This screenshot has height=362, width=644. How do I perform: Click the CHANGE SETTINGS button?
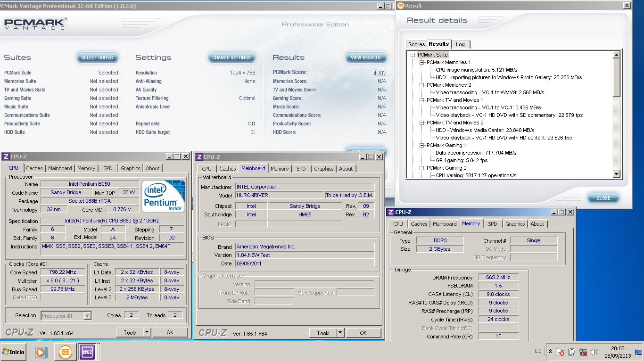click(x=231, y=58)
